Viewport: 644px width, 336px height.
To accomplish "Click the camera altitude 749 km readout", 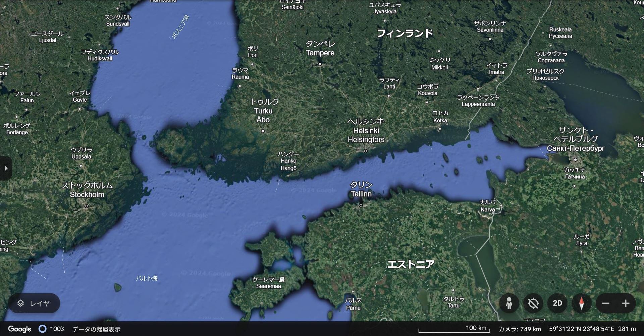I will pos(520,329).
